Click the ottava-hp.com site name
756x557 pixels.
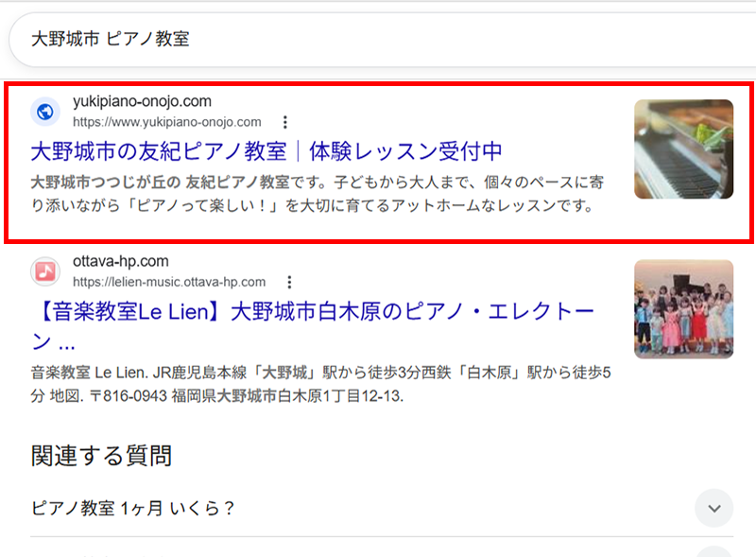pos(121,261)
